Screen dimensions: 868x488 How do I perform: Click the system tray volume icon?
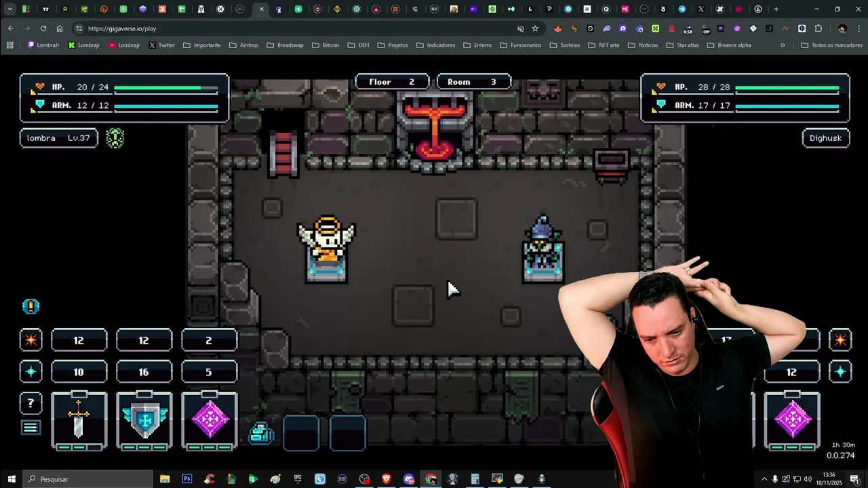[x=807, y=479]
